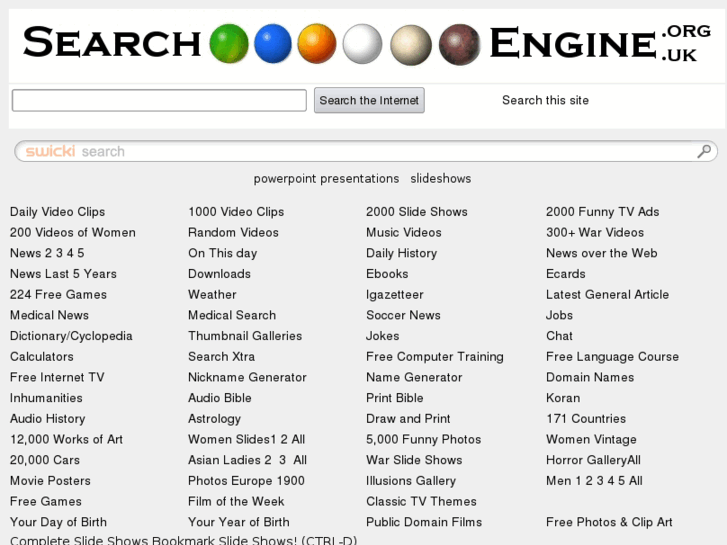Open 171 Countries link
This screenshot has width=727, height=545.
[x=586, y=419]
